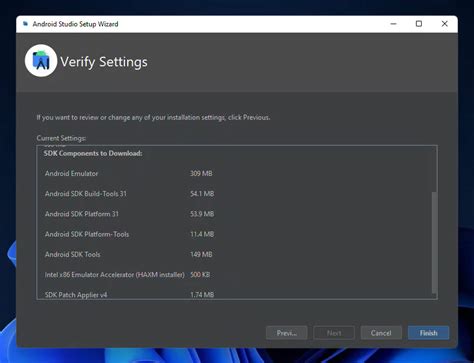474x363 pixels.
Task: Click the "309 MB" size value
Action: pyautogui.click(x=201, y=173)
